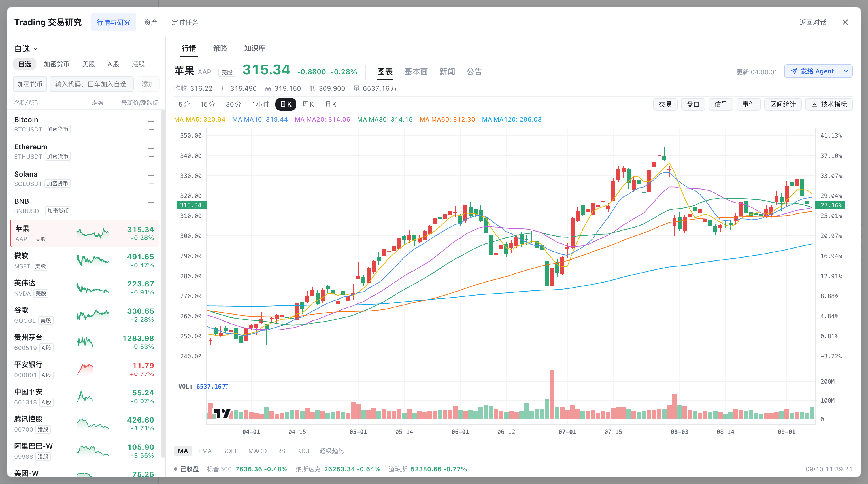Open the dropdown arrow beside 发给 Agent
The width and height of the screenshot is (868, 484).
[846, 71]
